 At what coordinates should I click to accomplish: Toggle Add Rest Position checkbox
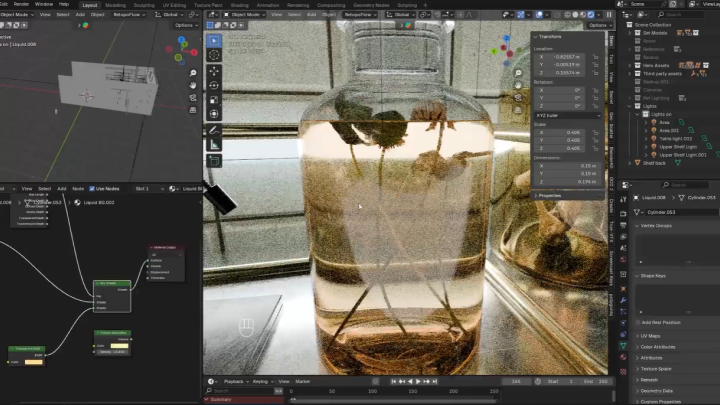[x=638, y=323]
